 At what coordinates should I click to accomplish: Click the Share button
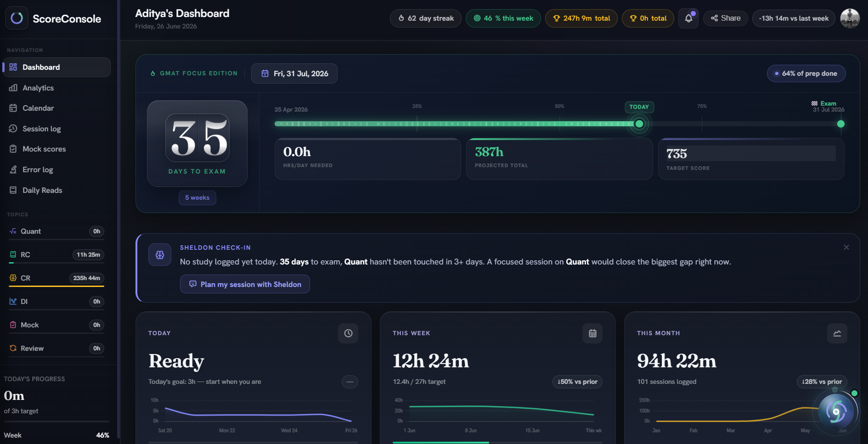pos(726,18)
